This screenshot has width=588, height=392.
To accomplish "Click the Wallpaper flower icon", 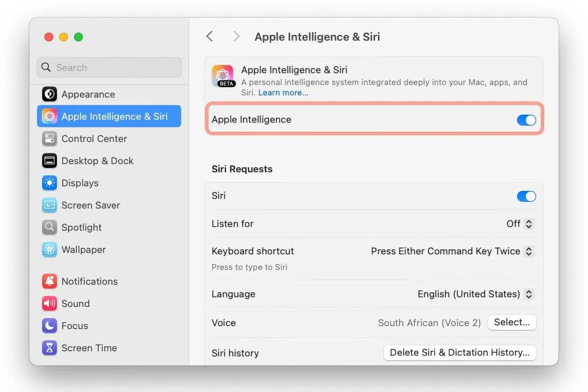I will click(x=49, y=249).
